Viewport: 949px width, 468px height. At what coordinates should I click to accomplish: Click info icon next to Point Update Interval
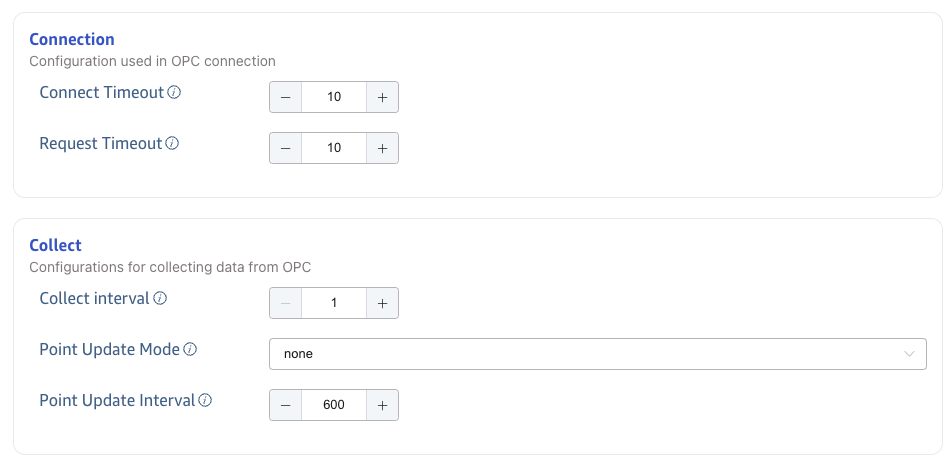tap(205, 401)
